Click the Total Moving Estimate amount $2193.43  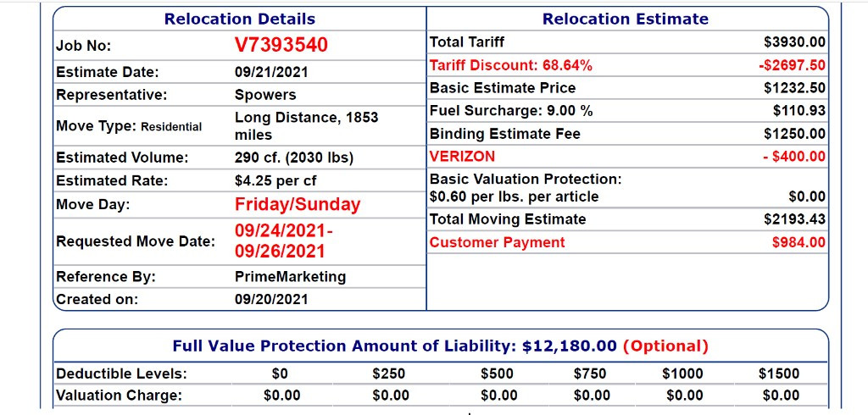[x=794, y=219]
